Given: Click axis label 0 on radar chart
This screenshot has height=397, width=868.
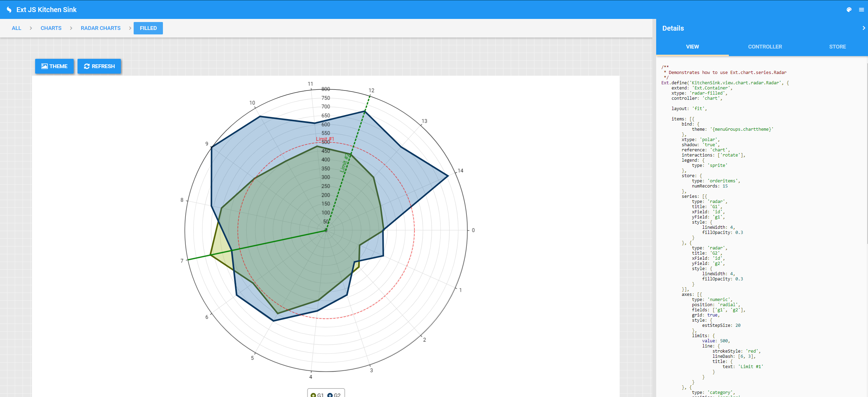Looking at the screenshot, I should [x=473, y=230].
